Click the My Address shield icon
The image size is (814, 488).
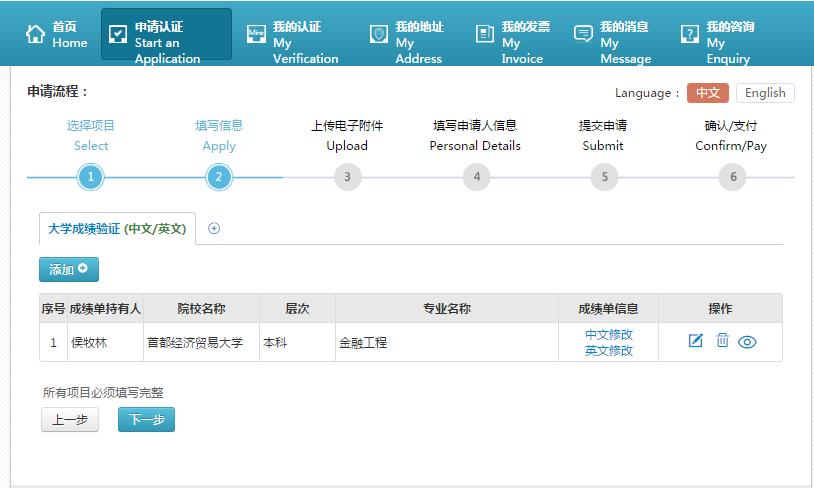click(x=378, y=34)
